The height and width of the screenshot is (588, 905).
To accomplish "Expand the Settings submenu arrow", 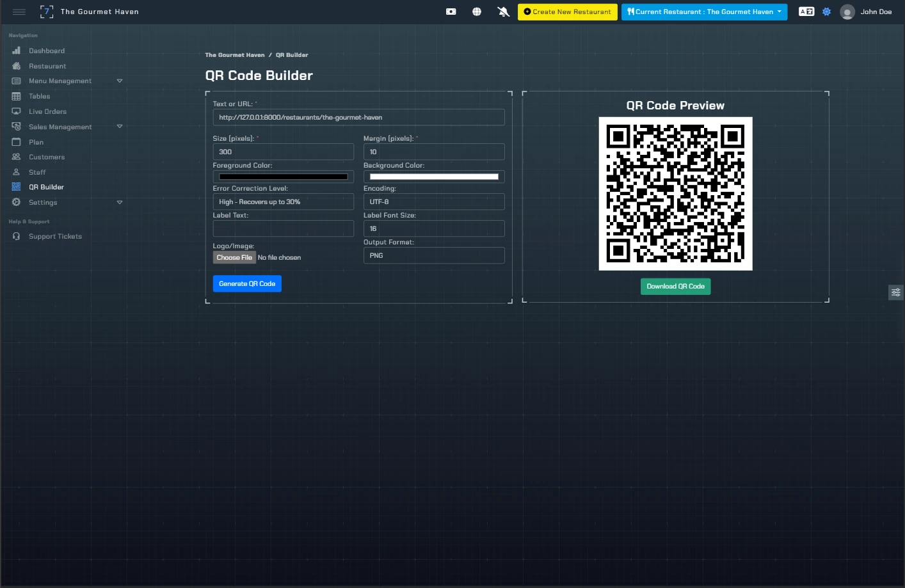I will click(120, 202).
